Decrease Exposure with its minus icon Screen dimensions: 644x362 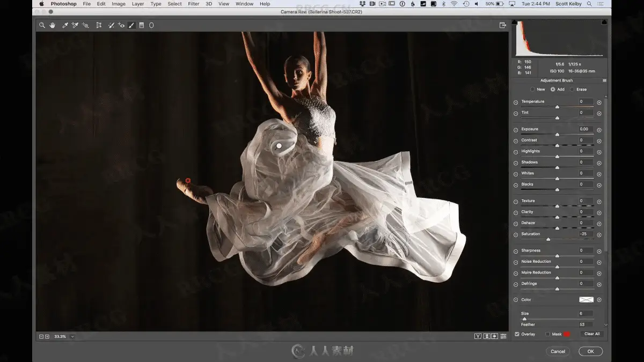pos(516,130)
